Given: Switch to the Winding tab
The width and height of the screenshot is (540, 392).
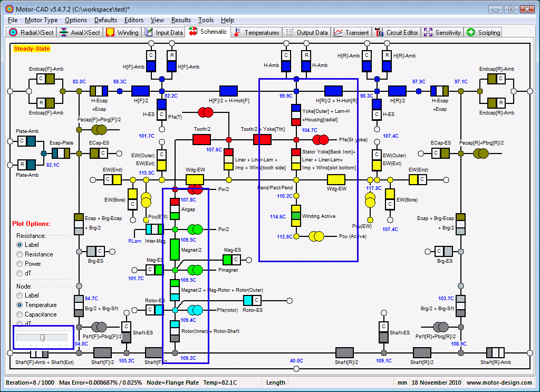Looking at the screenshot, I should 122,32.
